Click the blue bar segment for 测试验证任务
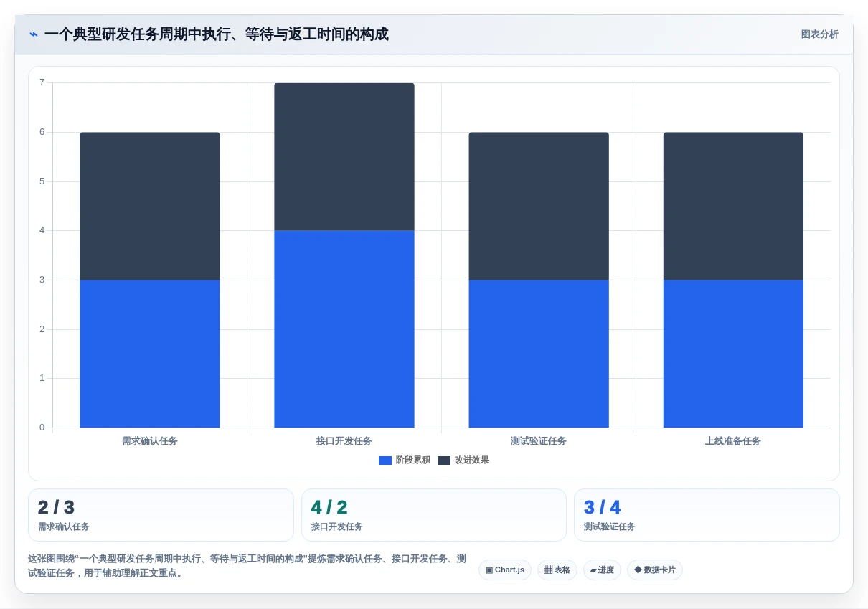 point(539,354)
